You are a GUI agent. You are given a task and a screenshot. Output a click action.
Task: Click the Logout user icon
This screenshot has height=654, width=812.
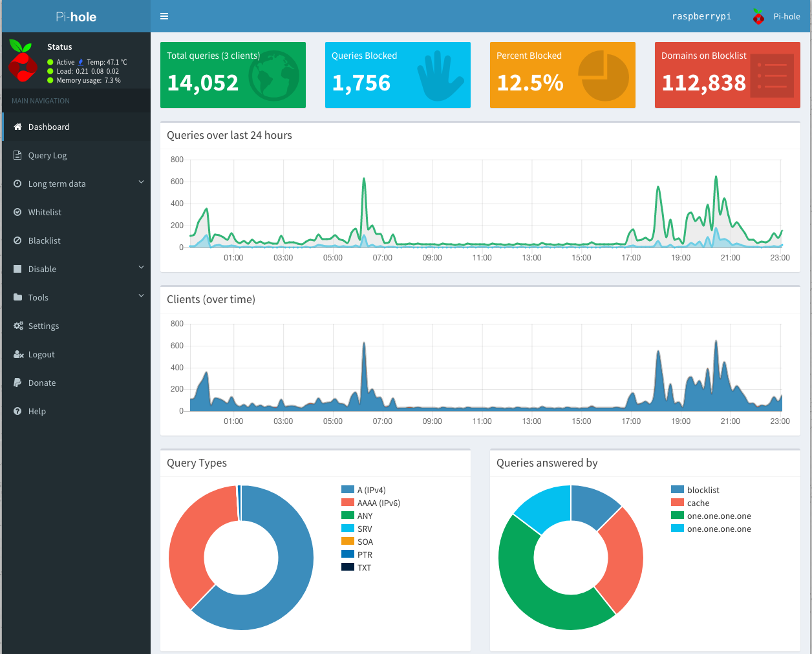pyautogui.click(x=17, y=354)
